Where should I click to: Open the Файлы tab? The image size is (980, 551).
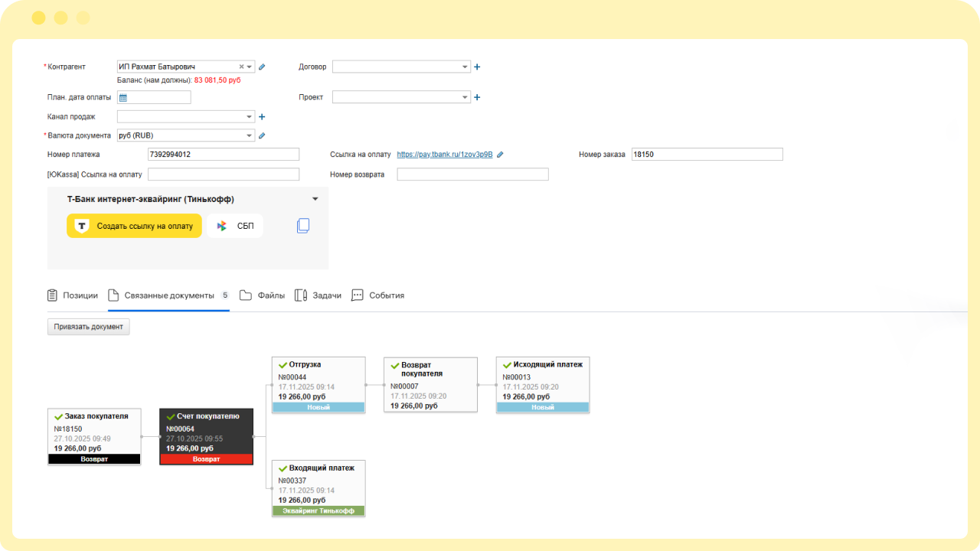[x=262, y=295]
